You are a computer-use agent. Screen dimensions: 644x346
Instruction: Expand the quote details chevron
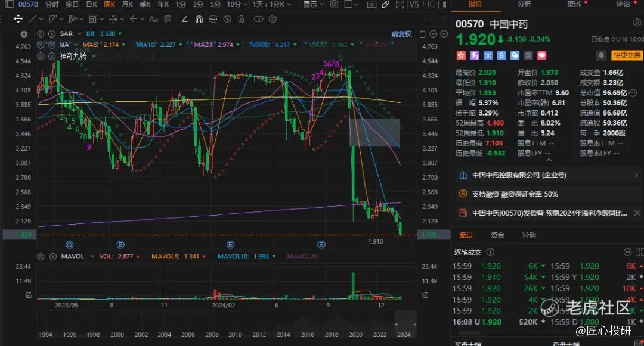(549, 160)
